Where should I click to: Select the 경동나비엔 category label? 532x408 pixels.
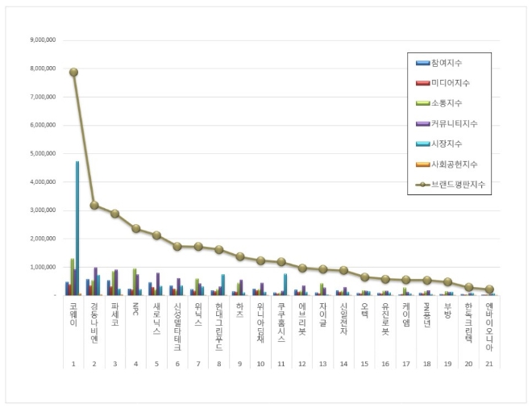[x=94, y=322]
